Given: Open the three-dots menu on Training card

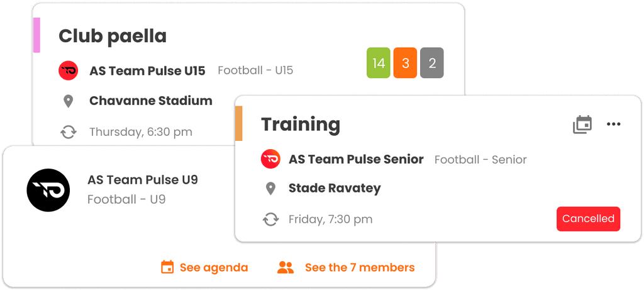Looking at the screenshot, I should coord(613,124).
